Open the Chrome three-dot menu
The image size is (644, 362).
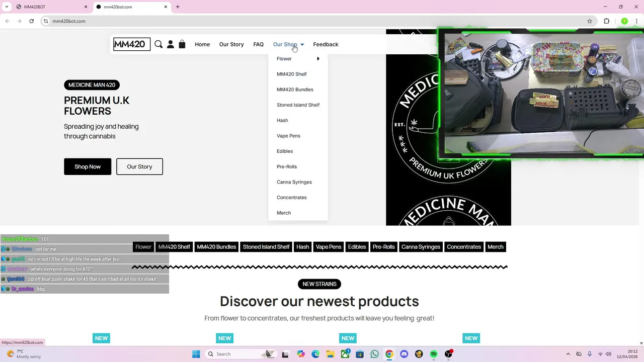[636, 21]
